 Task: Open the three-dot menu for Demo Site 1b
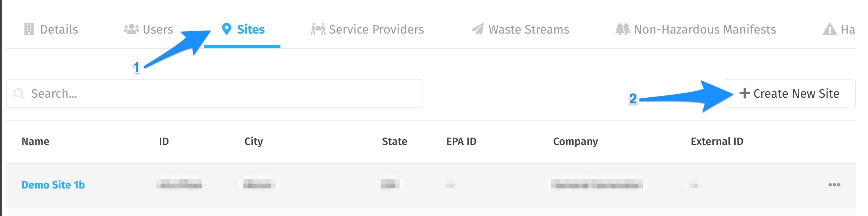point(834,185)
